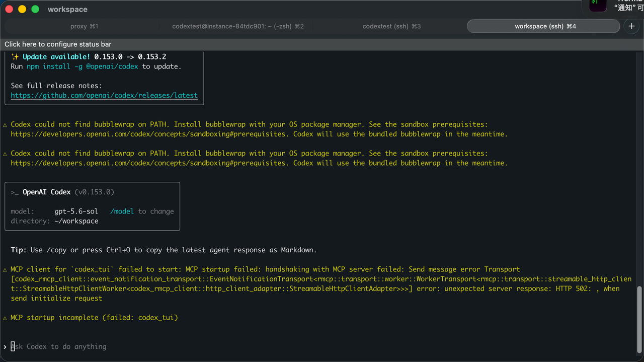Click the /model command text
The height and width of the screenshot is (362, 644).
coord(122,211)
